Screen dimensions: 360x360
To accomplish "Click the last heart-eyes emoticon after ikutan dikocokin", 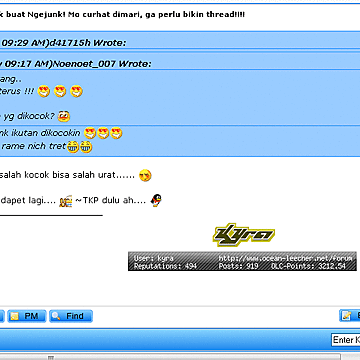I will coord(116,133).
